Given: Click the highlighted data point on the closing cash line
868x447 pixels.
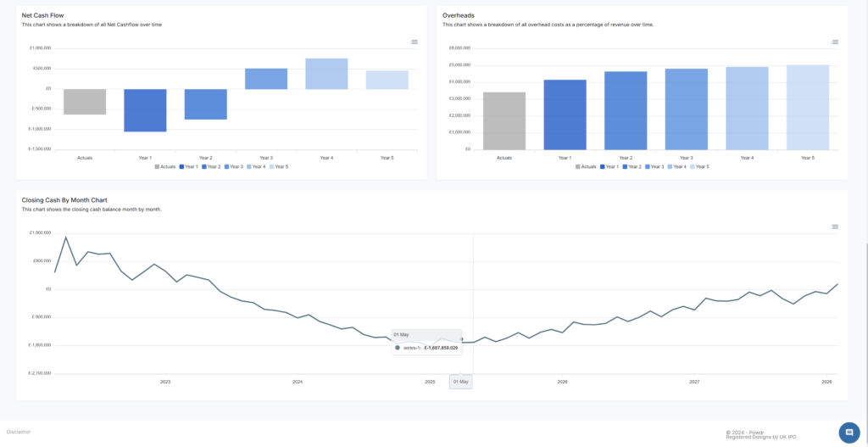Looking at the screenshot, I should [461, 338].
